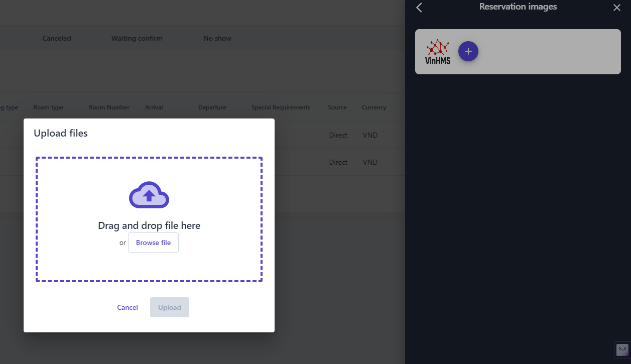Switch to the Canceled tab
This screenshot has height=364, width=631.
[57, 38]
